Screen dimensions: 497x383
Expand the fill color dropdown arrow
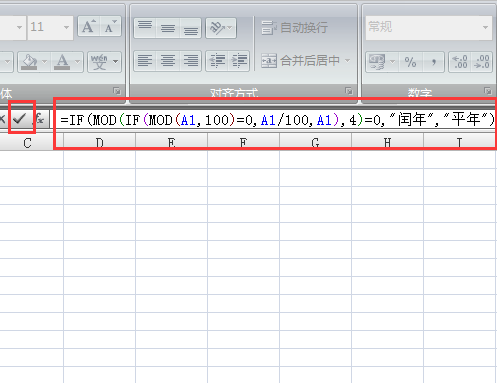[x=45, y=62]
